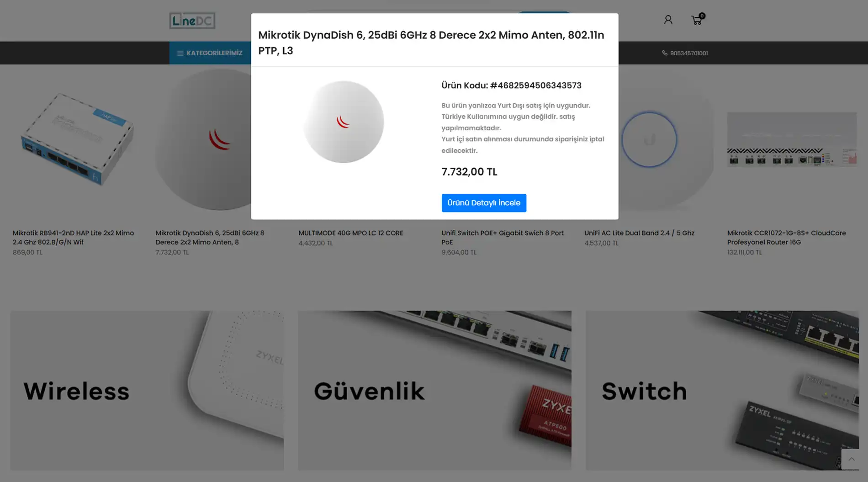Open the Kategorilerimiz categories menu
This screenshot has height=482, width=868.
click(x=210, y=53)
